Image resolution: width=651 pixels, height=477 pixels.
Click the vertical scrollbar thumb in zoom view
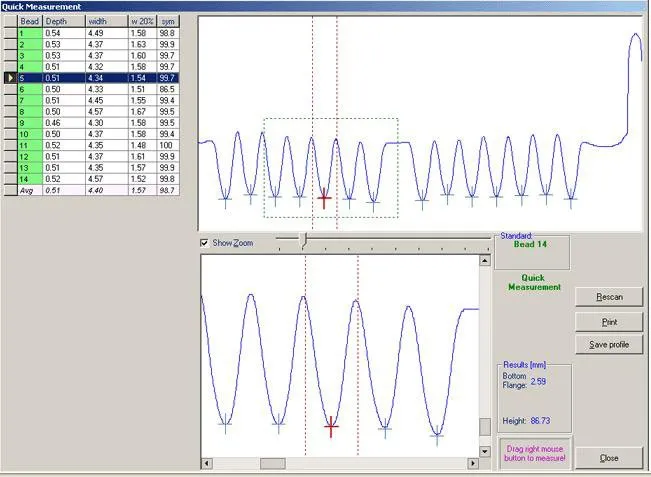485,427
